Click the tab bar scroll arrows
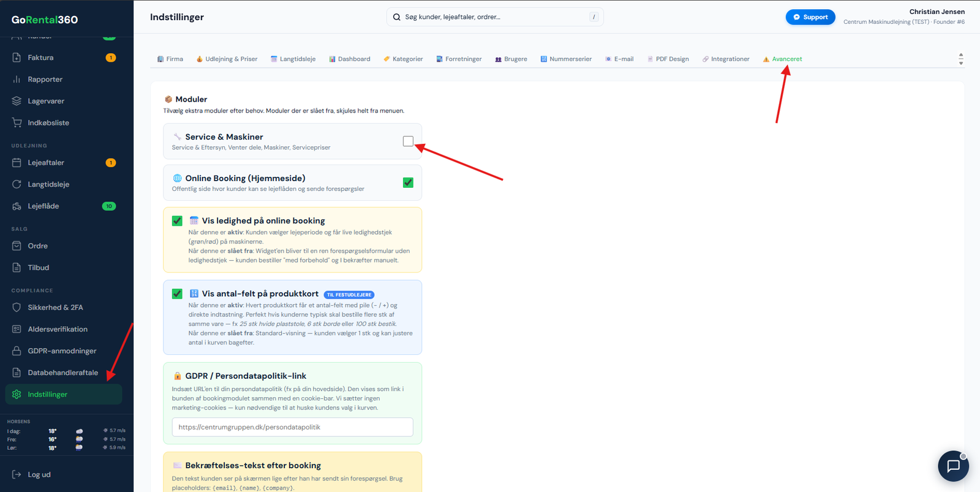Screen dimensions: 980x492 click(x=960, y=59)
